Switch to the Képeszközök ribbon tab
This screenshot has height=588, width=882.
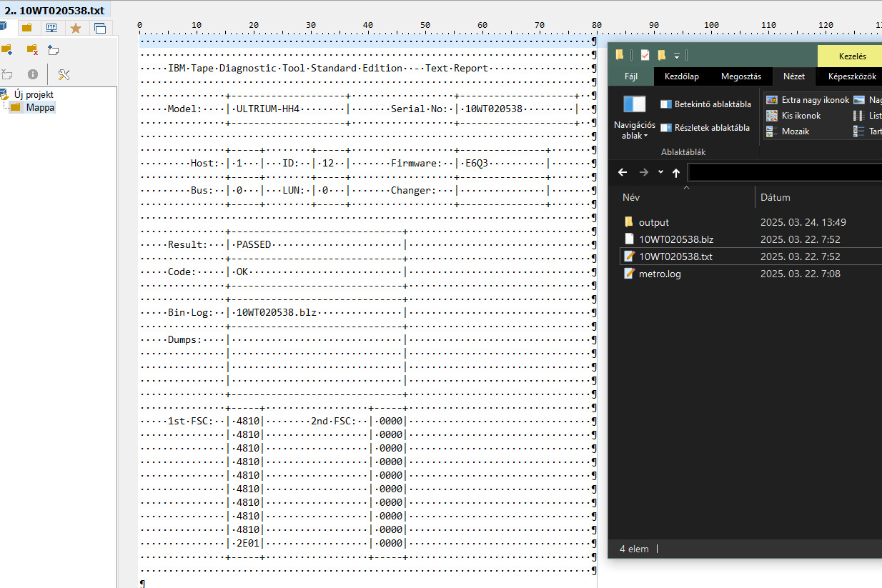pyautogui.click(x=852, y=76)
